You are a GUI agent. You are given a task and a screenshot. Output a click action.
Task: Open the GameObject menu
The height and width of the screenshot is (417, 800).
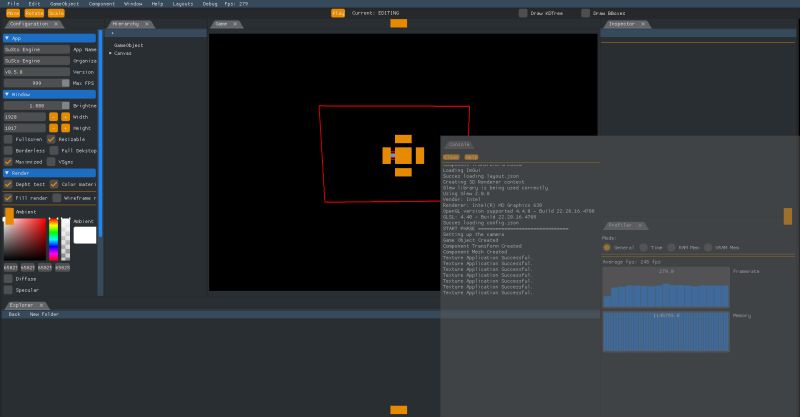(64, 4)
